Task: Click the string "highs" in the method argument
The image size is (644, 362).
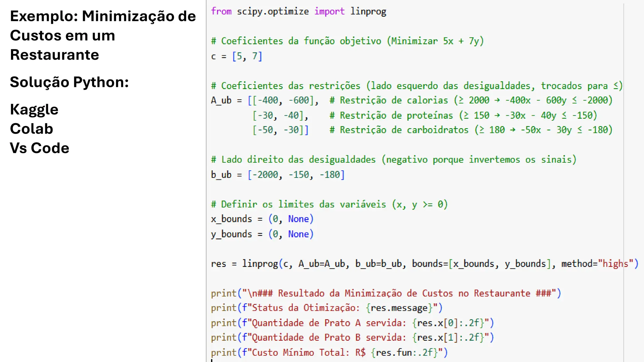Action: 615,264
